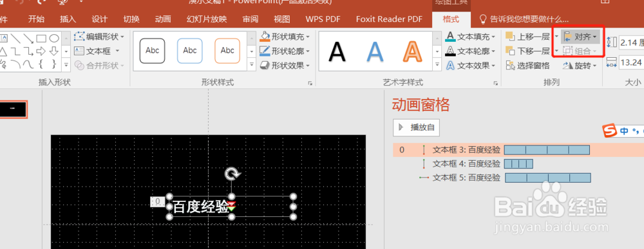Screen dimensions: 644x249
Task: Open Text Effects (文本效果) menu
Action: point(471,65)
